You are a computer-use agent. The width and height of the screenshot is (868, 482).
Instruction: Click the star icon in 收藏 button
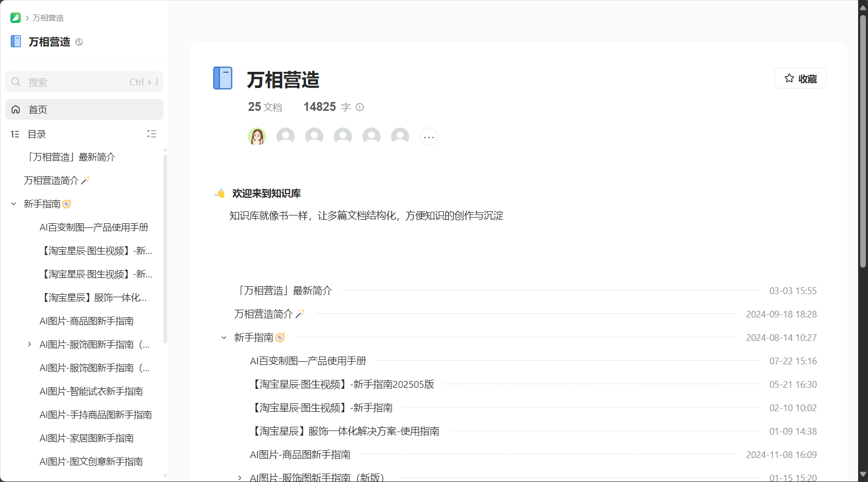(x=789, y=78)
